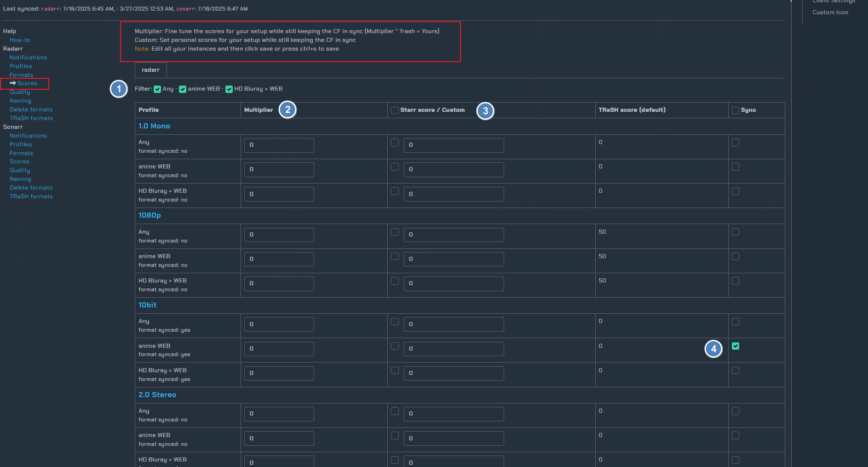Open Sonarr Formats in the sidebar
Screen dimensions: 868x467
pyautogui.click(x=22, y=153)
